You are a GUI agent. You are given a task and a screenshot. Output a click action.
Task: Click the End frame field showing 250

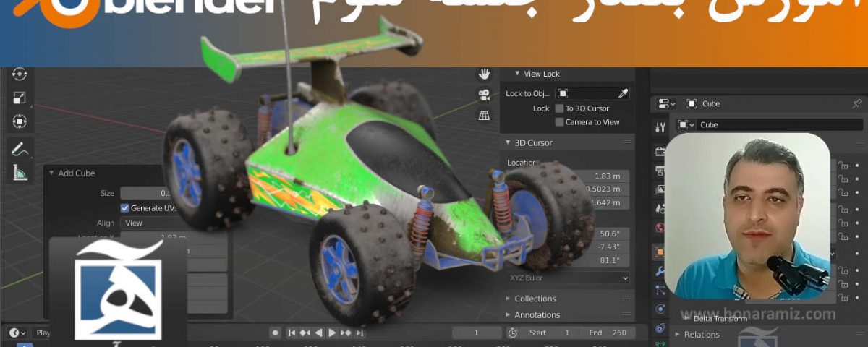(608, 333)
